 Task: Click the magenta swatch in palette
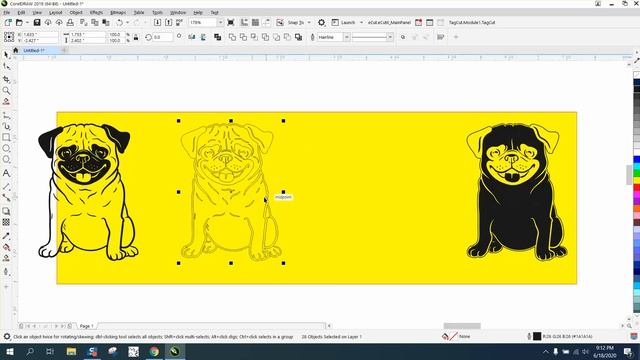coord(637,195)
